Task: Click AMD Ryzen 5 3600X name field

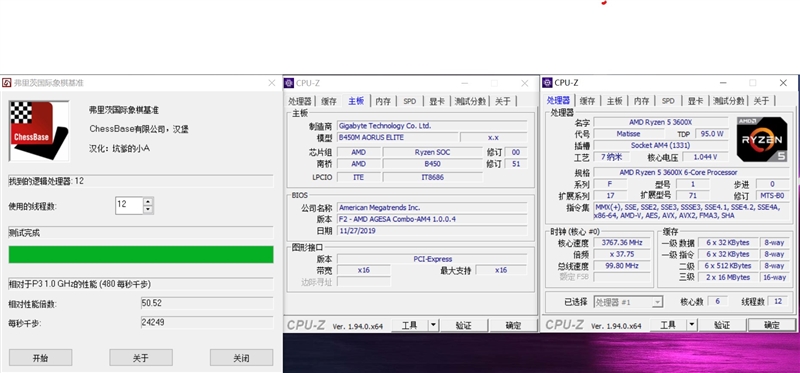Action: pos(661,121)
